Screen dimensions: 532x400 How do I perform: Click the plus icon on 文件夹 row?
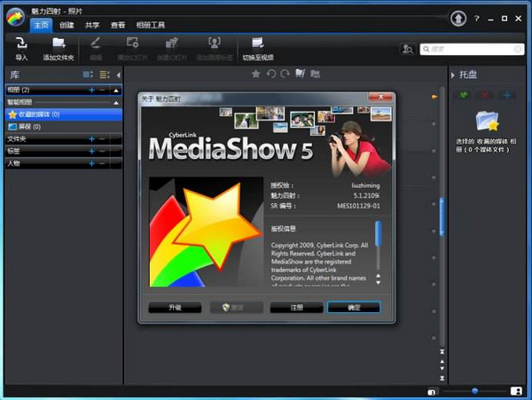pos(91,138)
